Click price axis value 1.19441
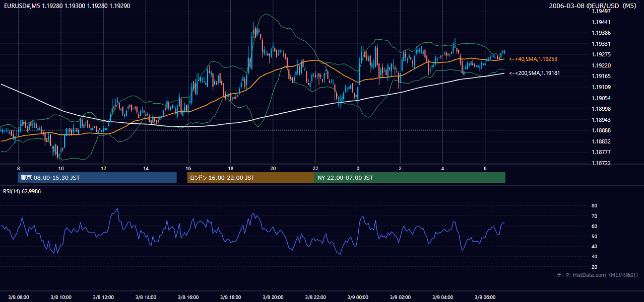Screen dimensions: 644x302 (601, 23)
